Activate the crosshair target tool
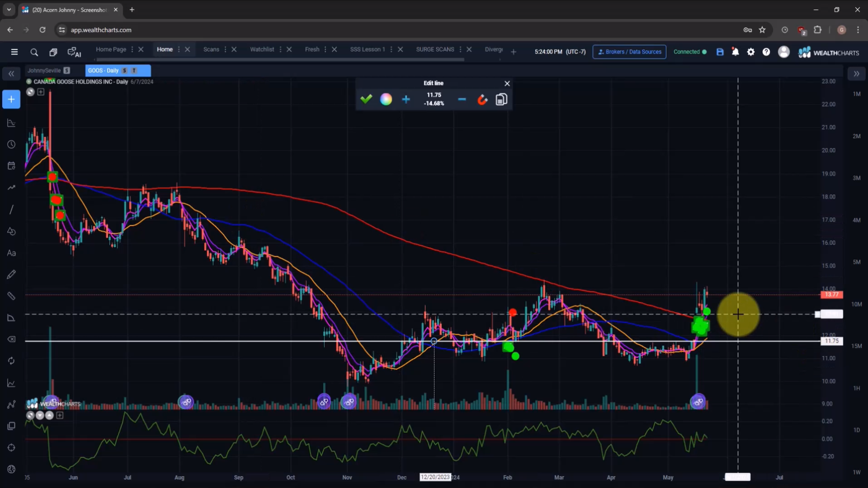The height and width of the screenshot is (488, 868). [x=11, y=448]
